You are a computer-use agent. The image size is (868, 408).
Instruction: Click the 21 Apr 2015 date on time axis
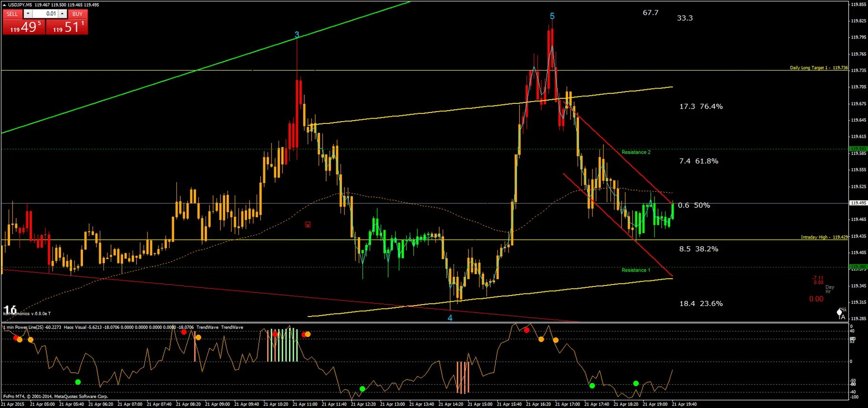[13, 404]
